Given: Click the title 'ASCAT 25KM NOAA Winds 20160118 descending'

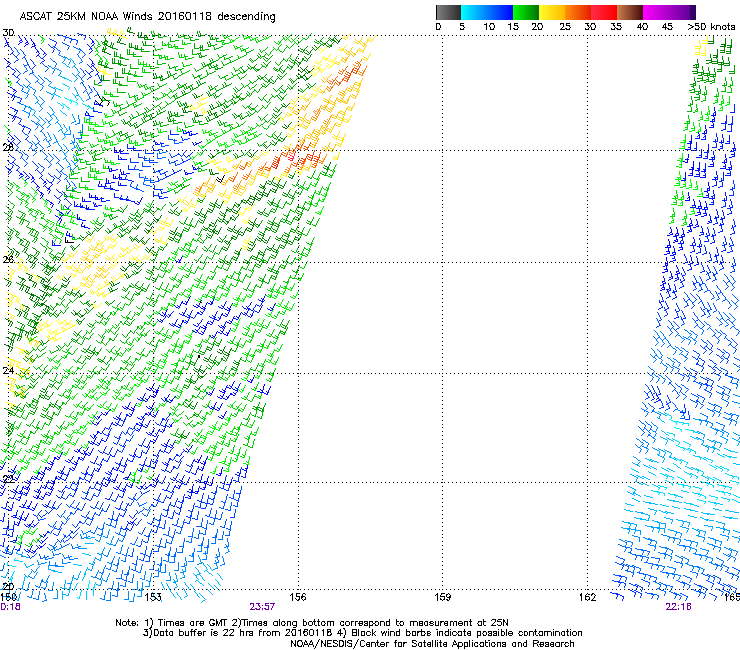Looking at the screenshot, I should click(147, 16).
